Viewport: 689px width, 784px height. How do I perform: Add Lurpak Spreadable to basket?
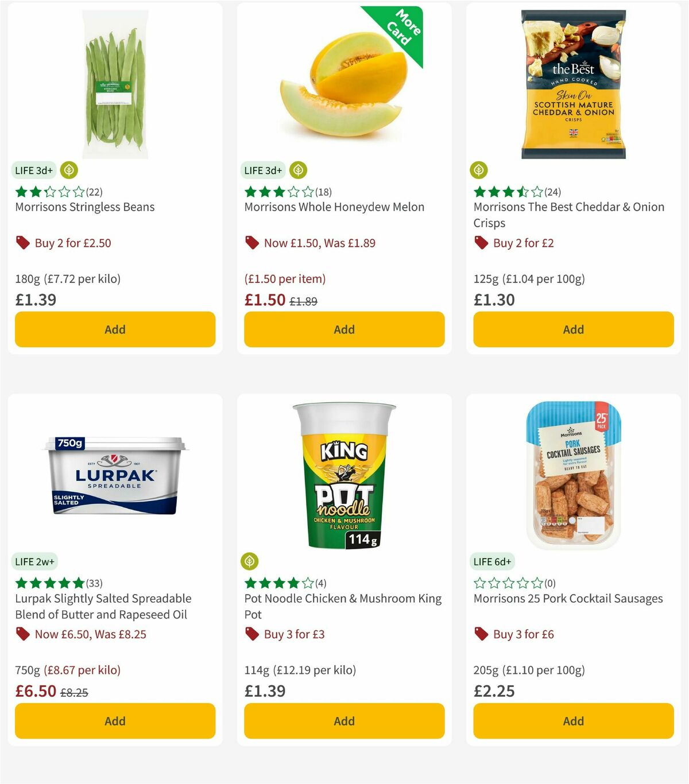coord(115,721)
